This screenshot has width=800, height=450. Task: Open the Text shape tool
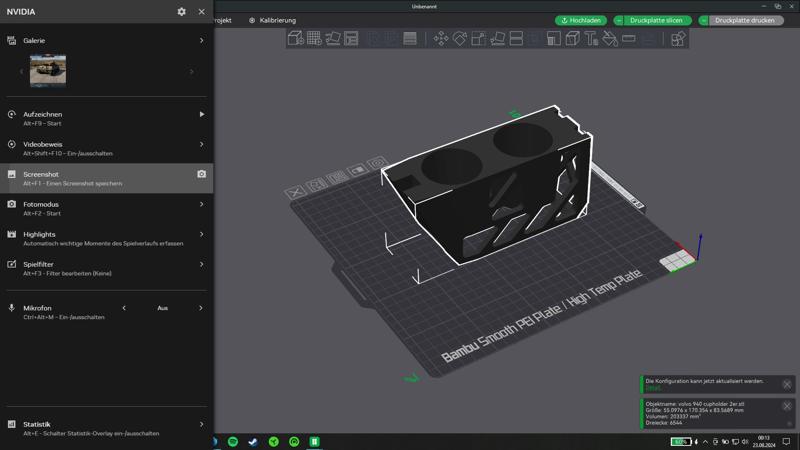click(x=591, y=39)
